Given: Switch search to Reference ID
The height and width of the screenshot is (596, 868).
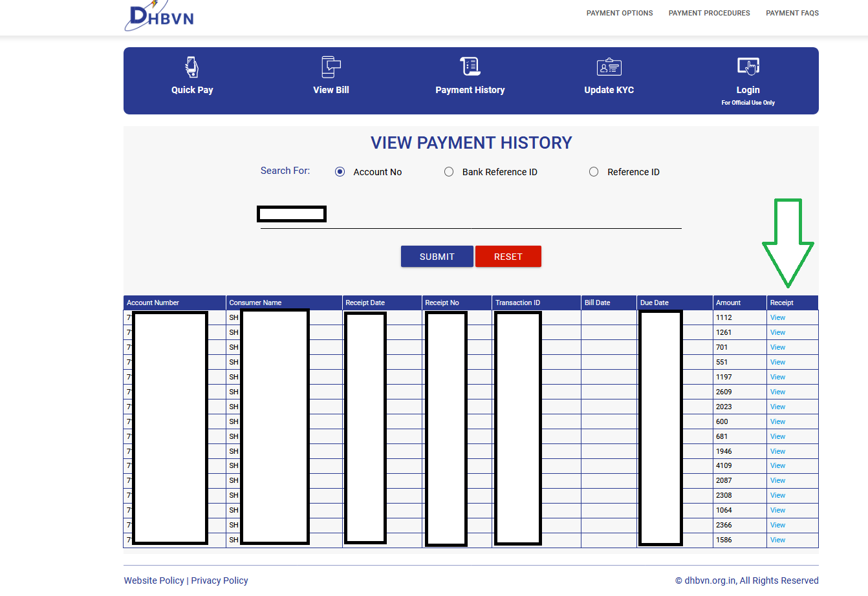Looking at the screenshot, I should [x=594, y=171].
